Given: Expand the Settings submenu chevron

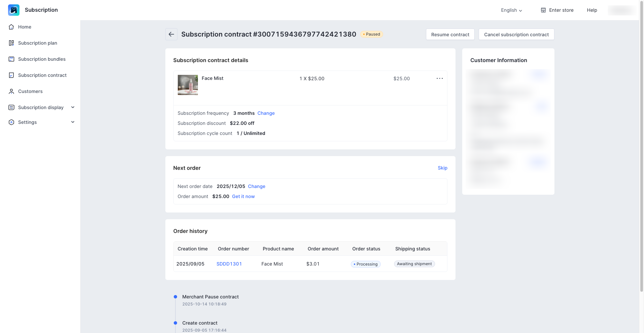Looking at the screenshot, I should [x=73, y=122].
